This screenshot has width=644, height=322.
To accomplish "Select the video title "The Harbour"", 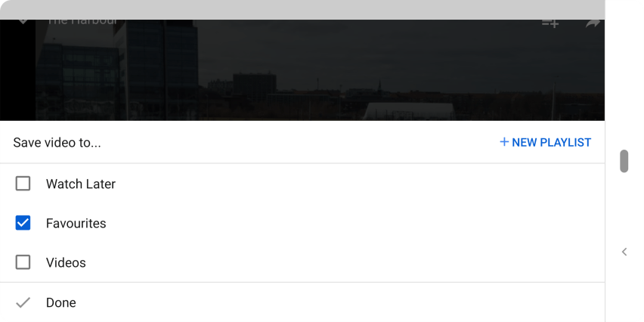I will pos(82,21).
